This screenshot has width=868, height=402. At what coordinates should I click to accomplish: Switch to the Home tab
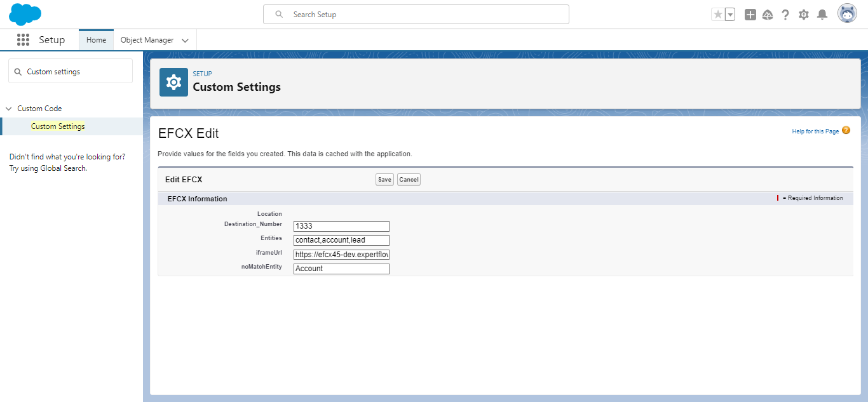click(x=96, y=40)
